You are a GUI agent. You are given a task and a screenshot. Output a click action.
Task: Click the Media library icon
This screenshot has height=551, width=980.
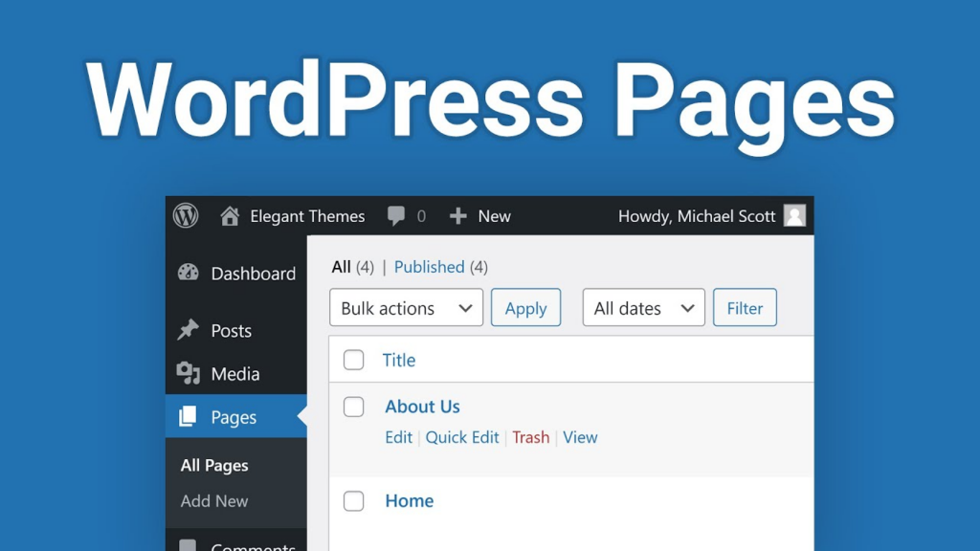(189, 373)
